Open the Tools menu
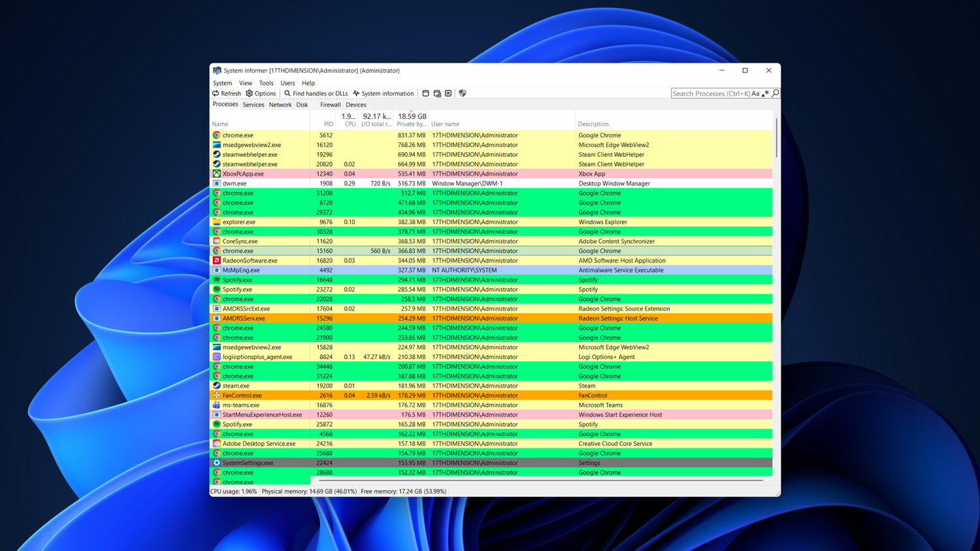980x551 pixels. (x=266, y=83)
